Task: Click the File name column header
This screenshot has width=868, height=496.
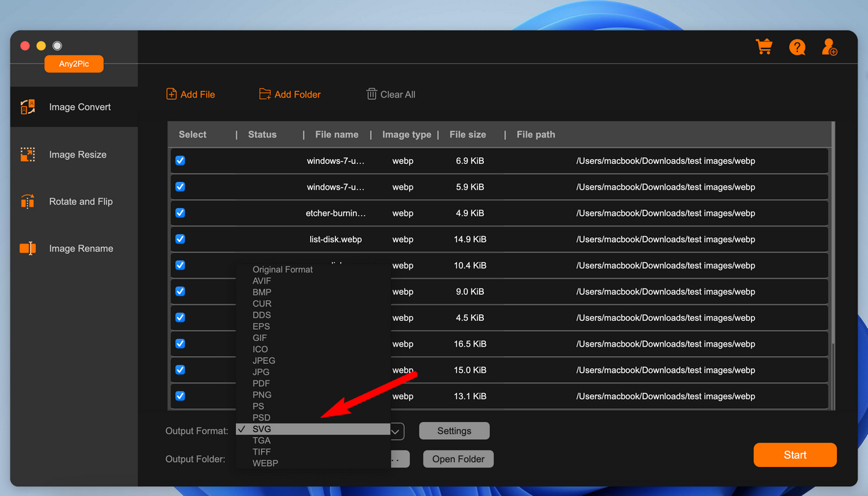Action: tap(336, 135)
